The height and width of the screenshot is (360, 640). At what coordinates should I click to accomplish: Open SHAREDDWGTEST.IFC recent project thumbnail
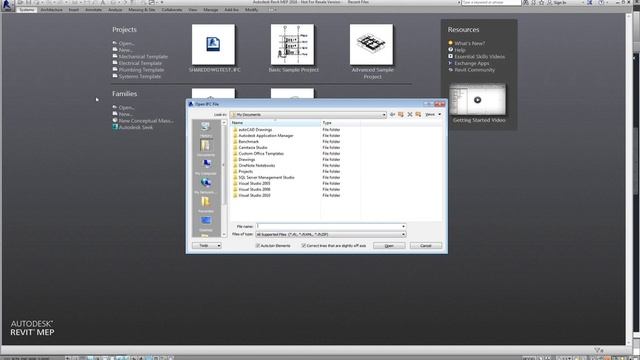click(213, 44)
